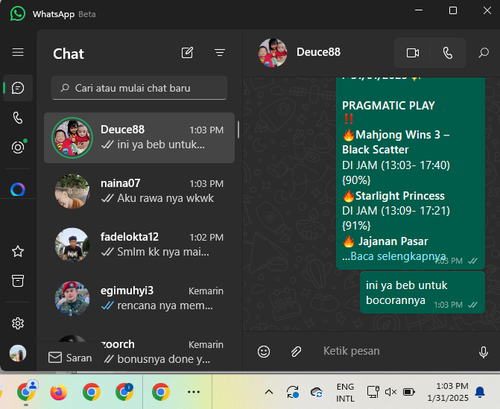Click the Baca selengkapnya link
Image resolution: width=500 pixels, height=409 pixels.
coord(398,256)
